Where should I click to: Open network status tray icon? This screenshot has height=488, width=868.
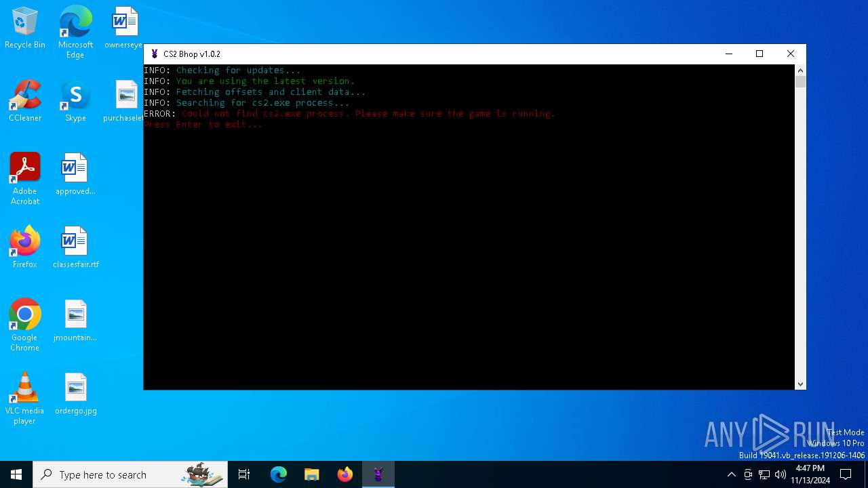[x=764, y=474]
